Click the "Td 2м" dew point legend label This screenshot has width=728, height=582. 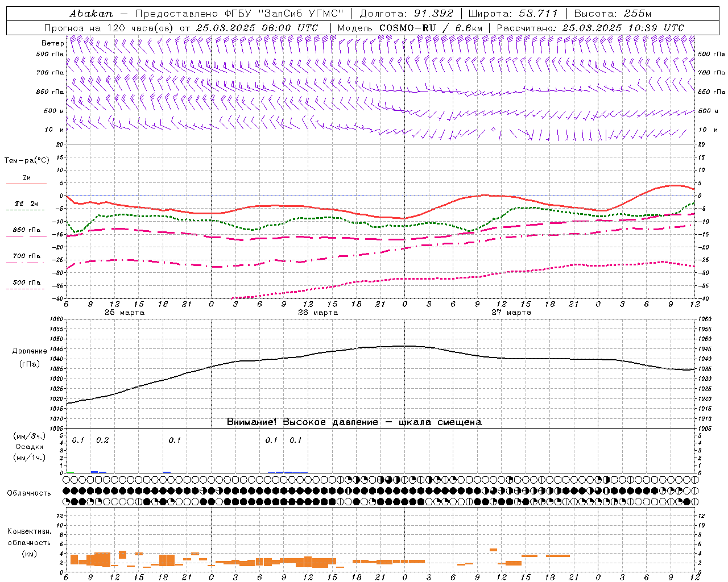tap(26, 203)
